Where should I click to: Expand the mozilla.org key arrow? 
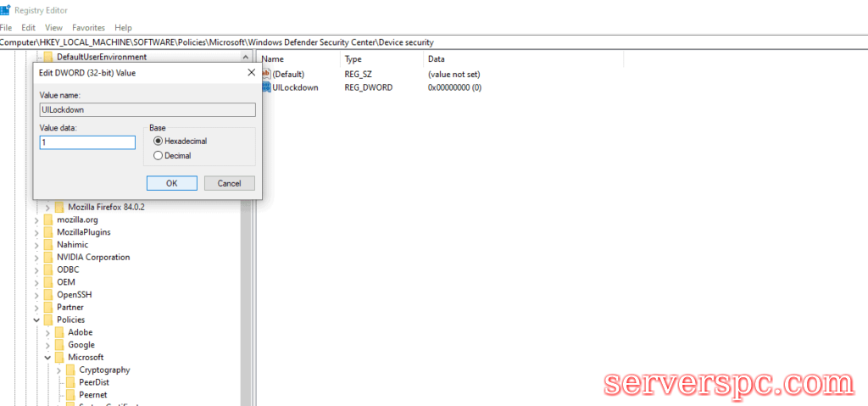coord(36,220)
